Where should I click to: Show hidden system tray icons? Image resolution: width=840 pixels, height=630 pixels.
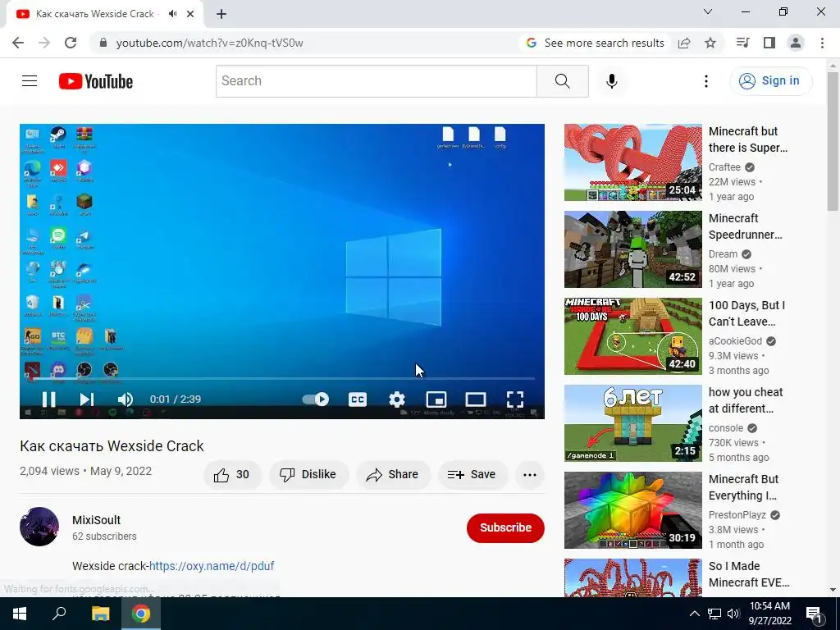[x=694, y=614]
